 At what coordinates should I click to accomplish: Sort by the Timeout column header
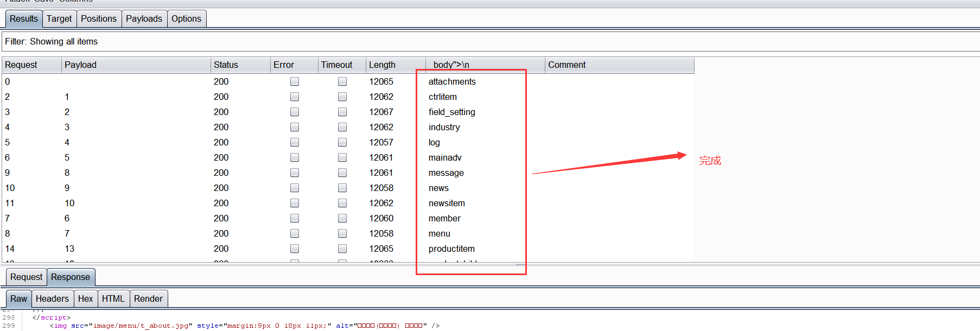click(342, 65)
